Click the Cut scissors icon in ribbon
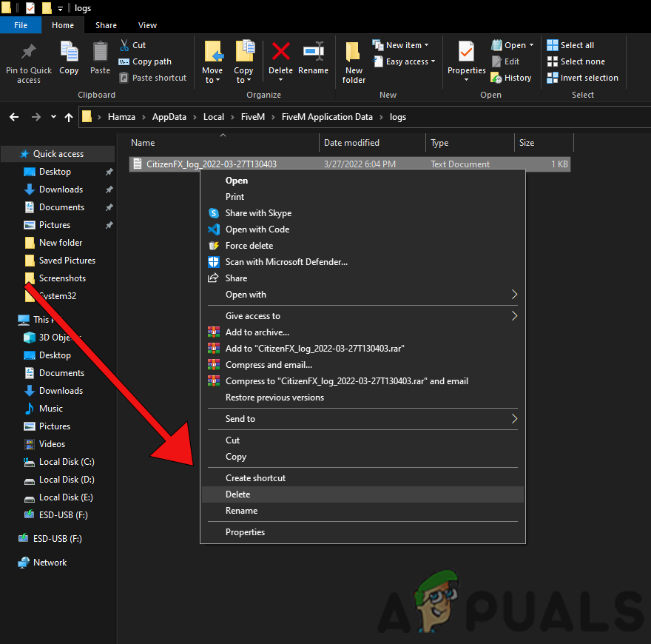651x644 pixels. tap(124, 45)
